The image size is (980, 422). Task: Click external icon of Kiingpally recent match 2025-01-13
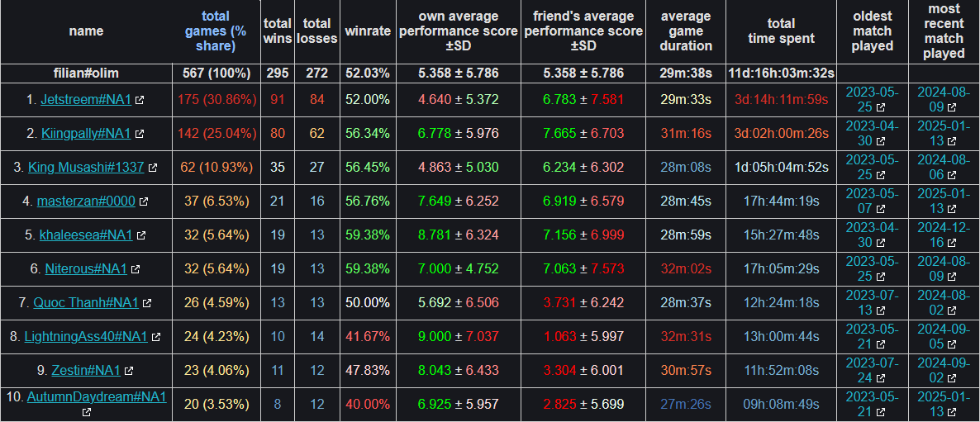tap(951, 141)
